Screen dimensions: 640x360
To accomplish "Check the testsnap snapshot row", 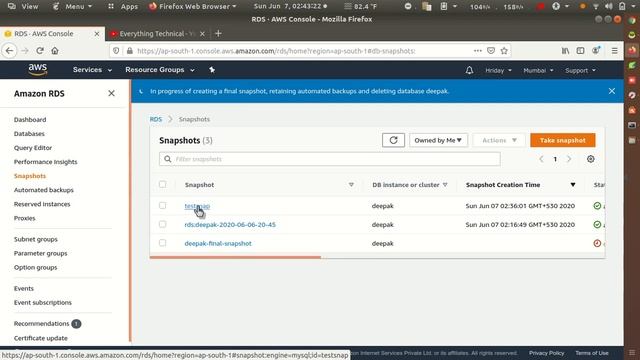I will point(162,205).
